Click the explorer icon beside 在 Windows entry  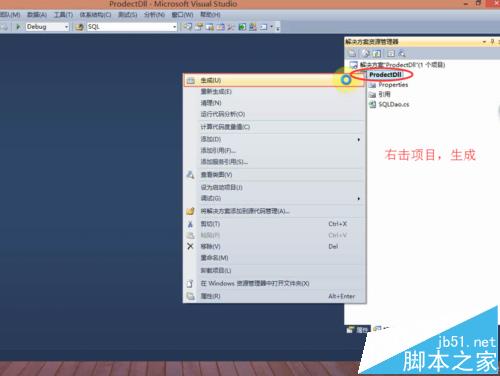(190, 284)
